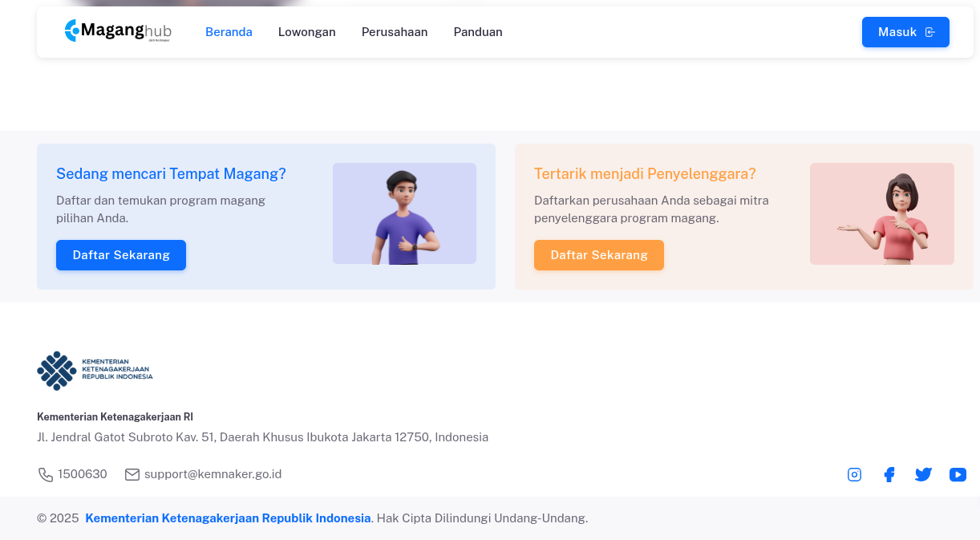
Task: Click the envelope icon beside the support email
Action: point(132,474)
